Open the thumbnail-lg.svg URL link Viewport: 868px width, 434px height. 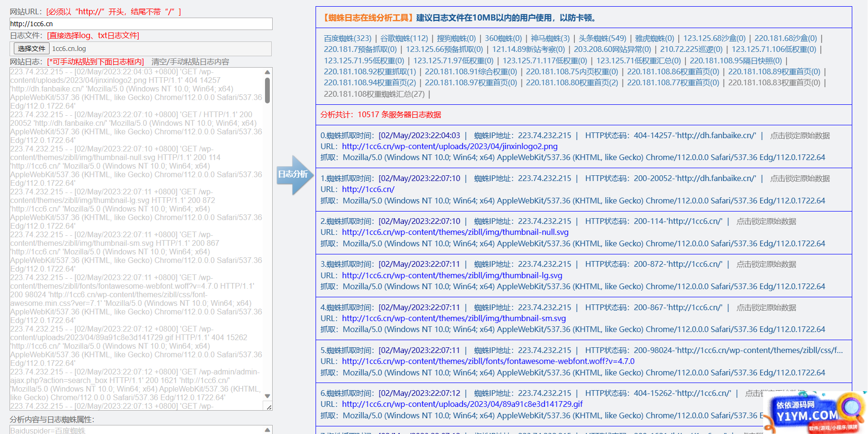[452, 275]
